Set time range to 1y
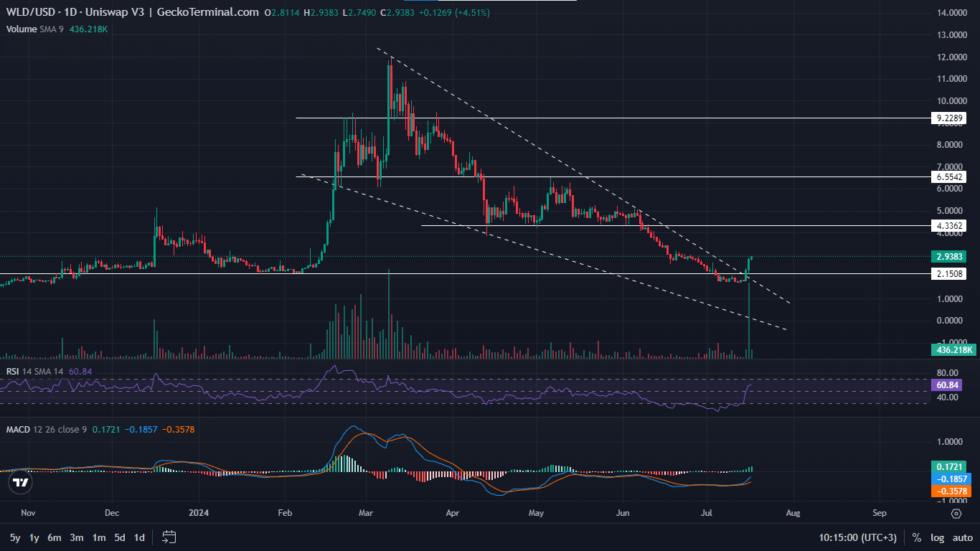980x551 pixels. tap(34, 537)
